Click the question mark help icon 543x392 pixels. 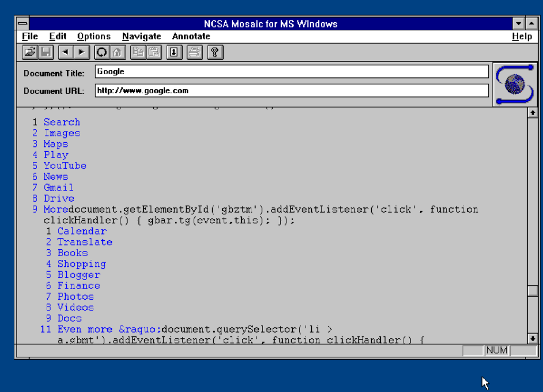point(215,52)
